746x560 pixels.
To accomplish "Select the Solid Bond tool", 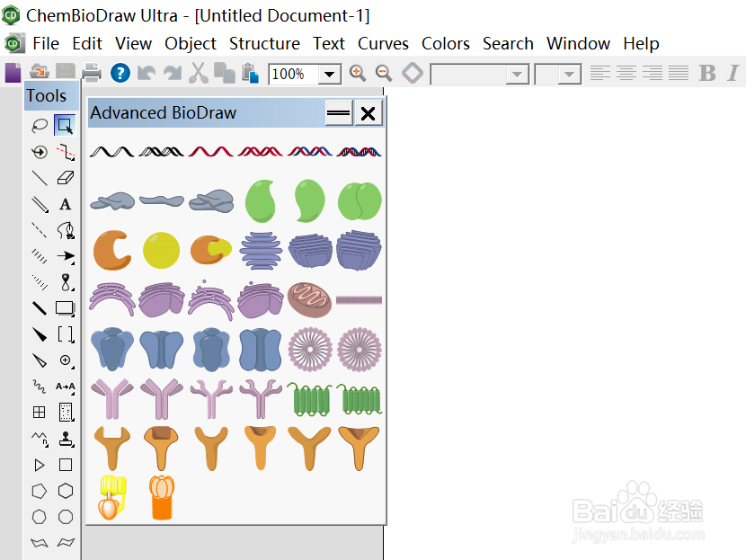I will click(40, 178).
